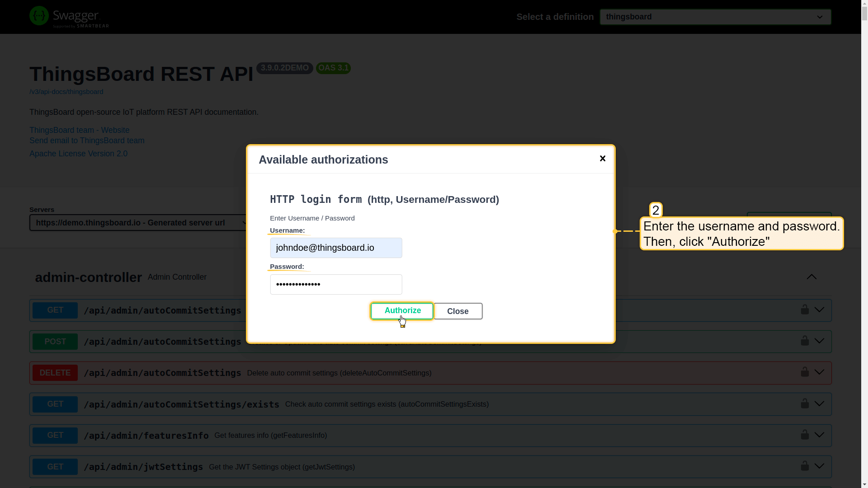Viewport: 868px width, 488px height.
Task: Collapse the admin-controller section
Action: pyautogui.click(x=811, y=277)
